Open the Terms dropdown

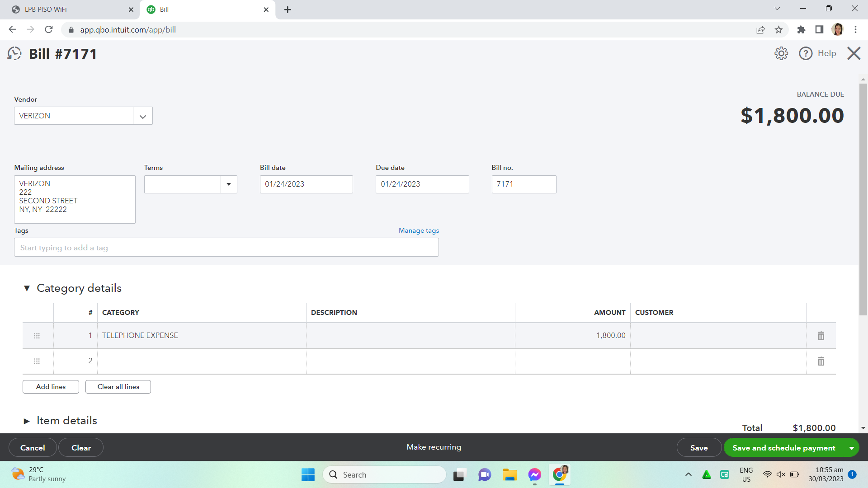(x=229, y=184)
